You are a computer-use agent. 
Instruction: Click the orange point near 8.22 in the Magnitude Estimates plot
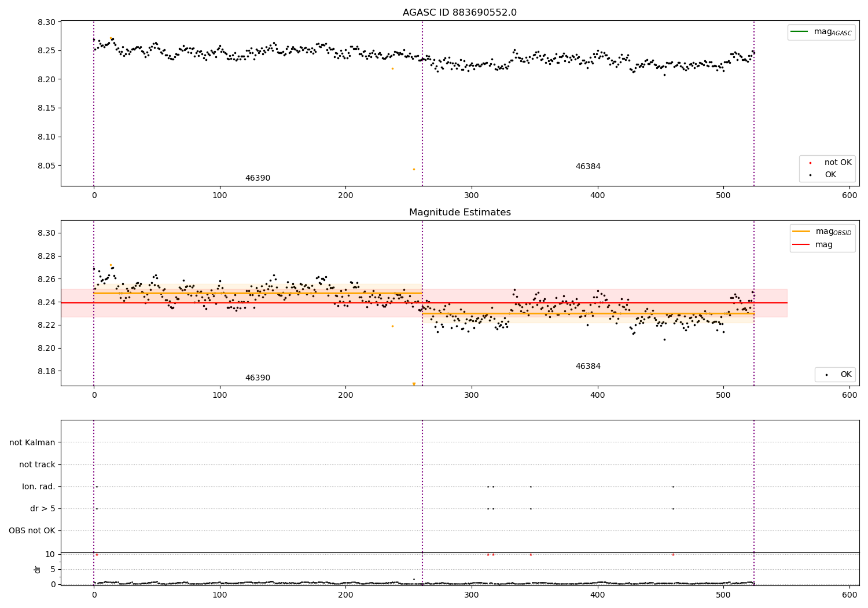point(392,326)
